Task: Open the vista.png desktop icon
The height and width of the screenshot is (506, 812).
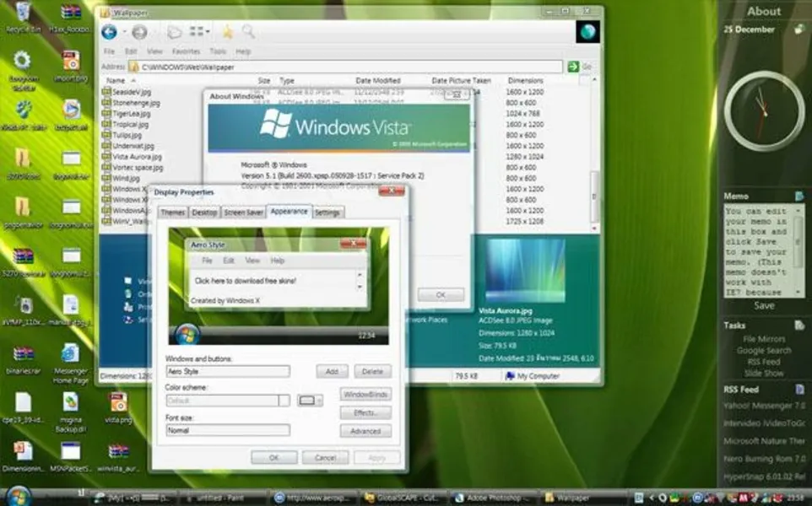Action: [118, 407]
